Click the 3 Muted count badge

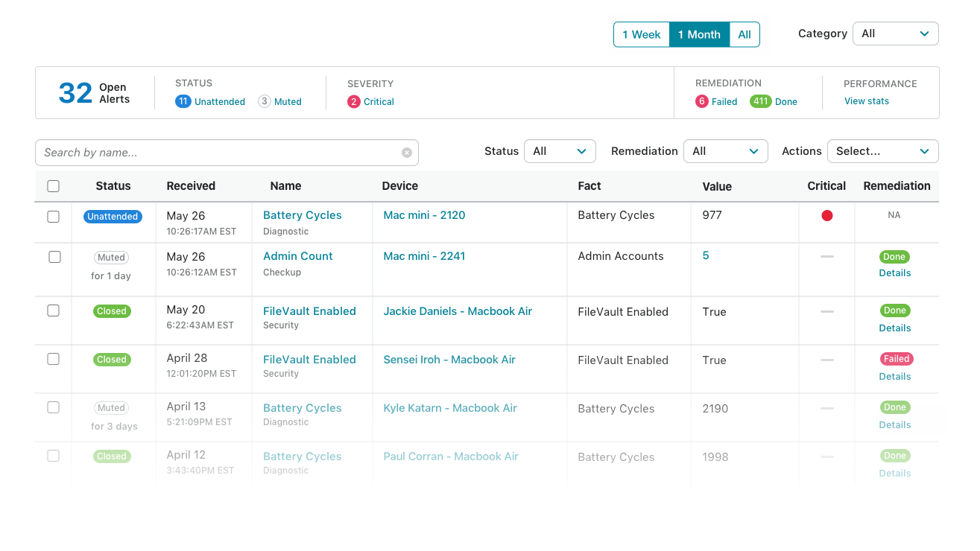pos(265,101)
